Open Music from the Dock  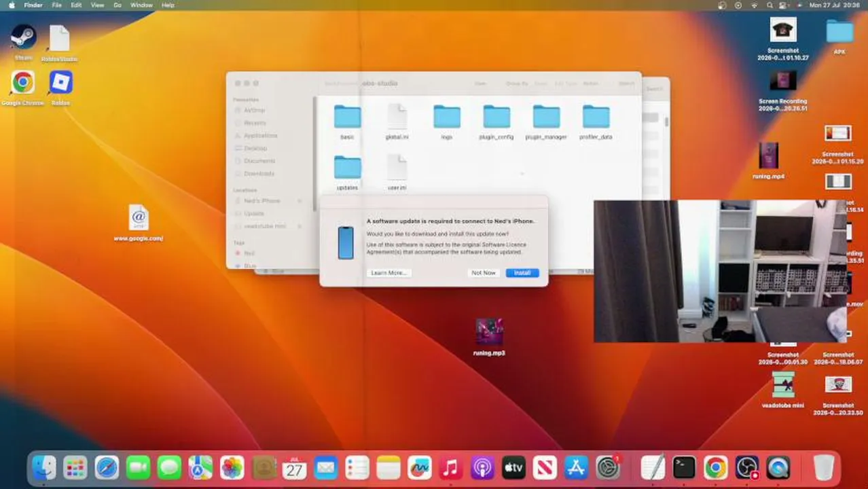coord(451,467)
